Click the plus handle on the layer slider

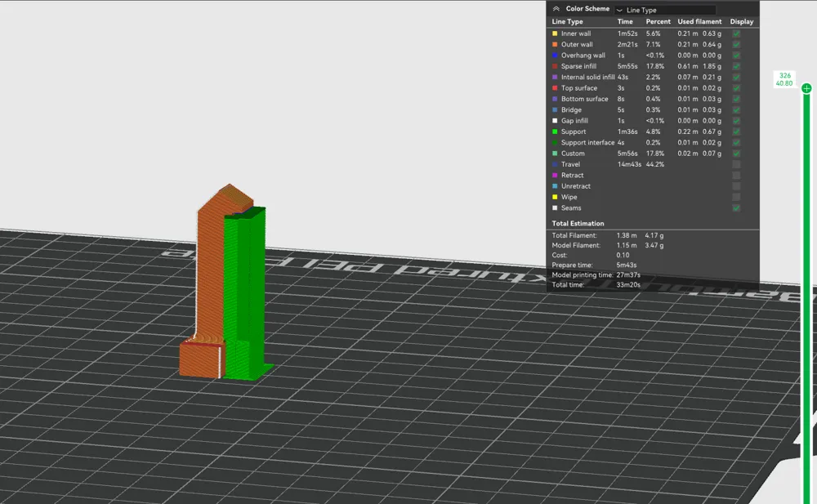[806, 88]
